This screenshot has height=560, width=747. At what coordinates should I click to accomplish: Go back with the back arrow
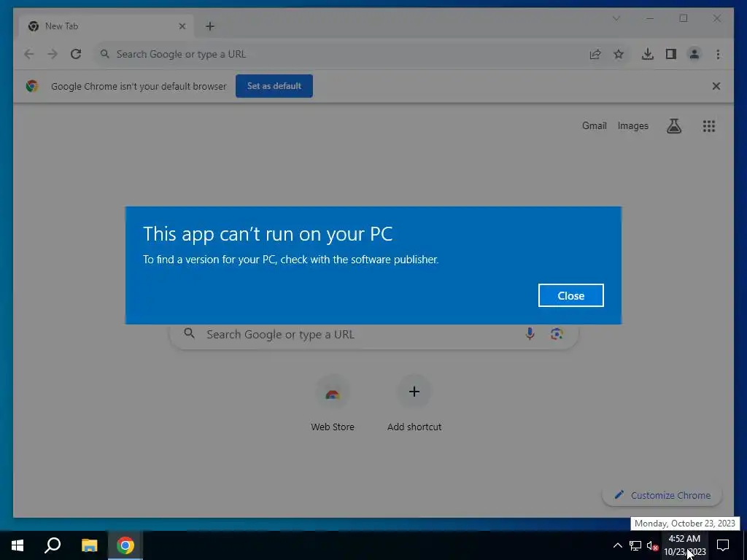tap(29, 54)
